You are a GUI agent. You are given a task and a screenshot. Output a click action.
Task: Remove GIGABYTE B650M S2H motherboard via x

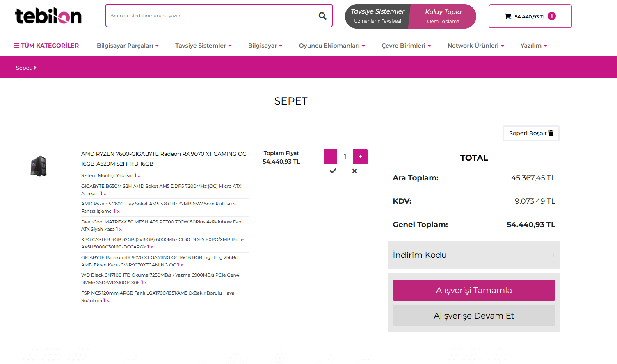pos(105,194)
